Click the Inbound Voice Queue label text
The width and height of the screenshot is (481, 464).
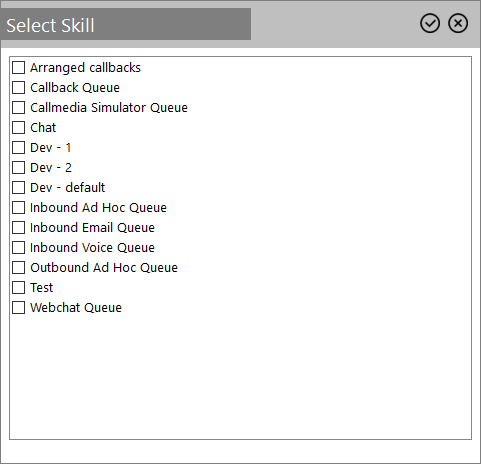pos(92,248)
